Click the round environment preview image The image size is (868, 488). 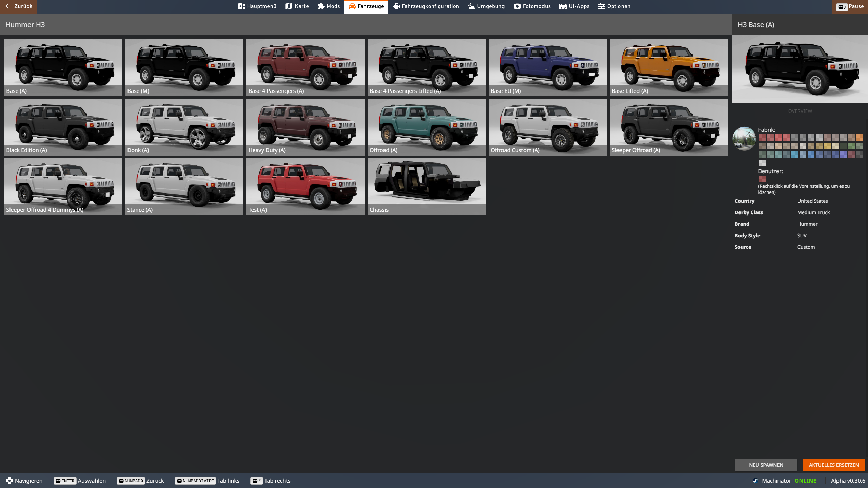744,139
